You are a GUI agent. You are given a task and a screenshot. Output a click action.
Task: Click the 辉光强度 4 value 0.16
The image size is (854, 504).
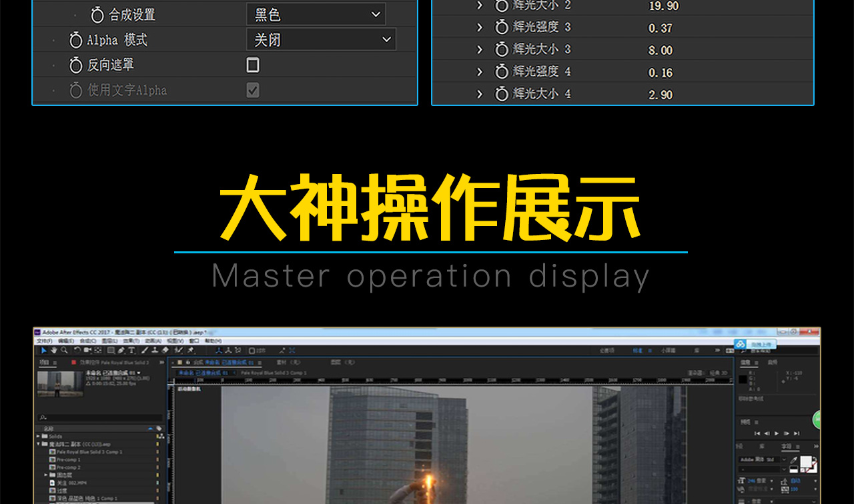click(x=661, y=73)
